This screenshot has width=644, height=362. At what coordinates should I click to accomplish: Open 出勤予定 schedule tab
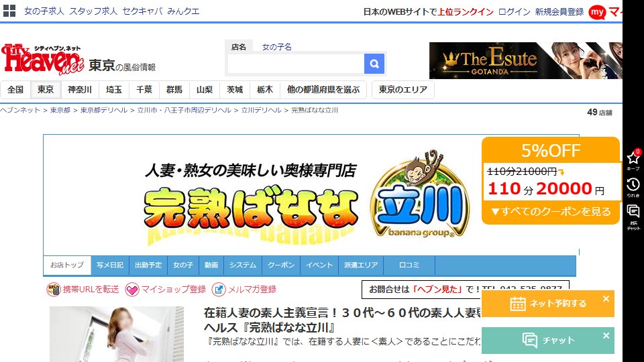click(x=148, y=265)
